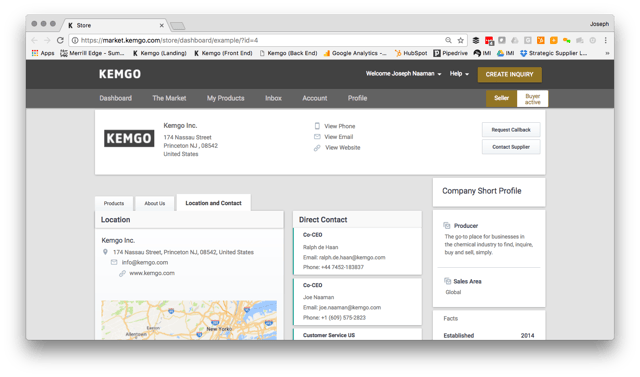
Task: Expand the Welcome Joseph Naaman dropdown
Action: tap(403, 74)
